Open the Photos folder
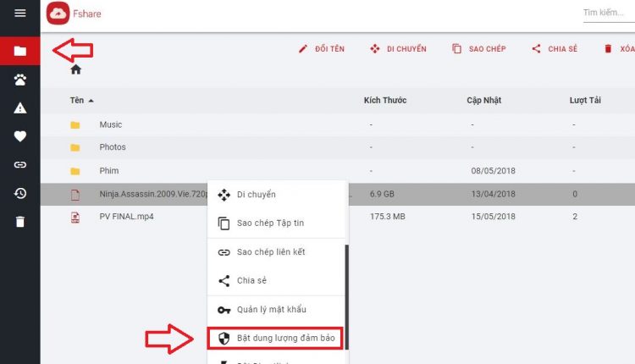Viewport: 635px width, 364px height. [113, 147]
